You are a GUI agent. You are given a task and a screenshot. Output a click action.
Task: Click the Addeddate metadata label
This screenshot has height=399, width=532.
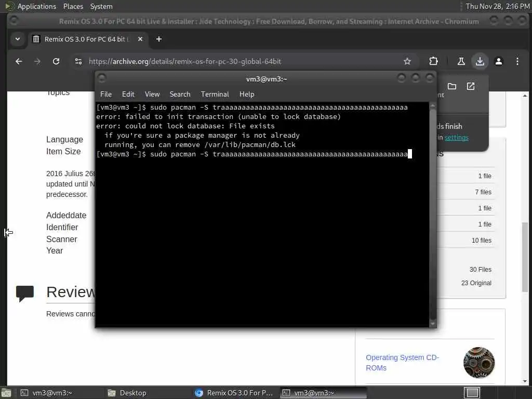(66, 216)
